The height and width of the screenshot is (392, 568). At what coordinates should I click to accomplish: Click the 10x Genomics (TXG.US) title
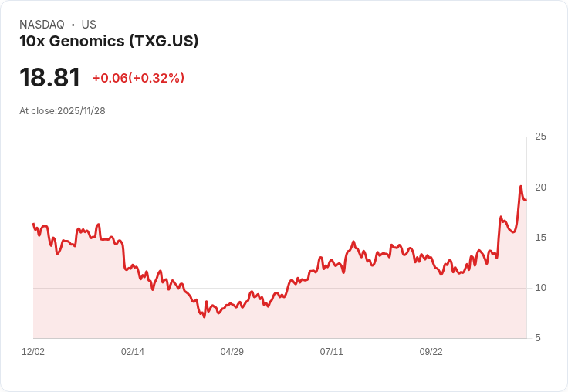pos(109,41)
